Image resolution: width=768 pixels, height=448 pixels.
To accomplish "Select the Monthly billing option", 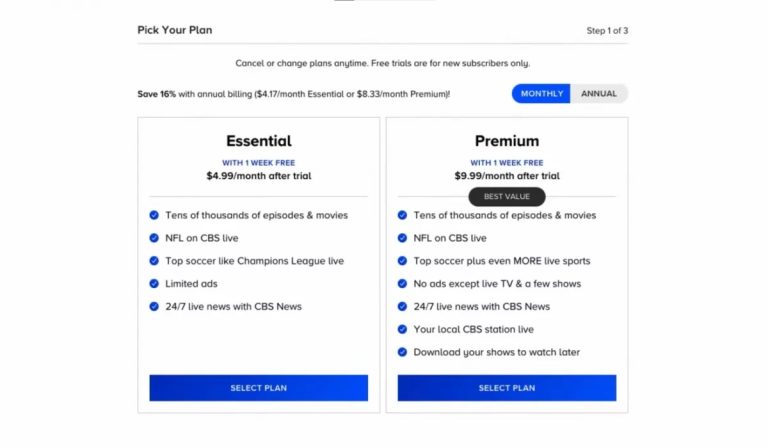I will coord(542,94).
